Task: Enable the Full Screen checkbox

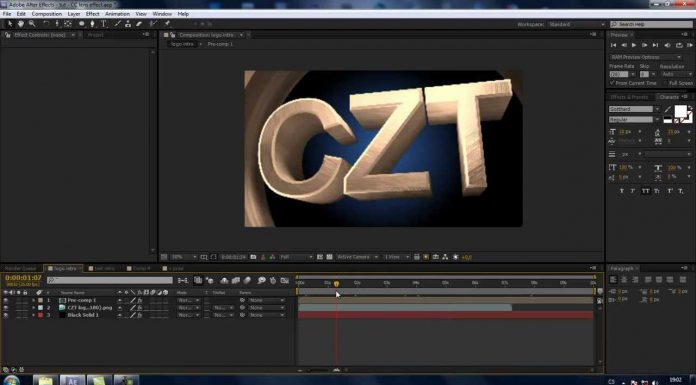Action: click(665, 83)
